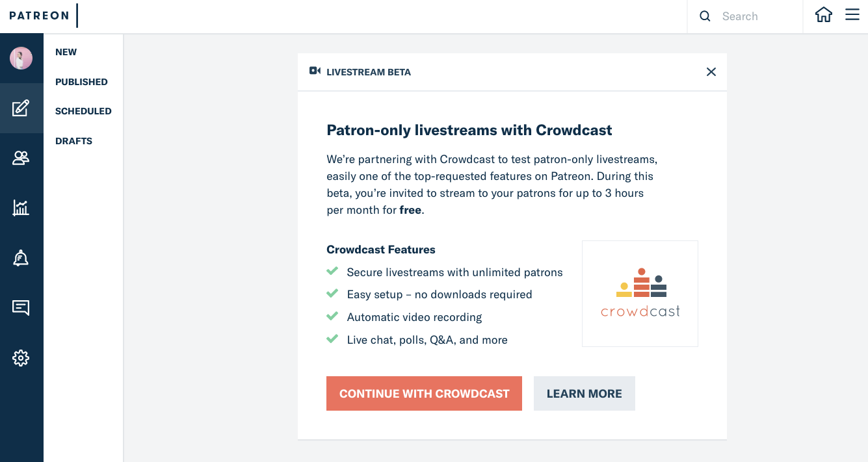
Task: Click the Learn More button
Action: click(584, 394)
